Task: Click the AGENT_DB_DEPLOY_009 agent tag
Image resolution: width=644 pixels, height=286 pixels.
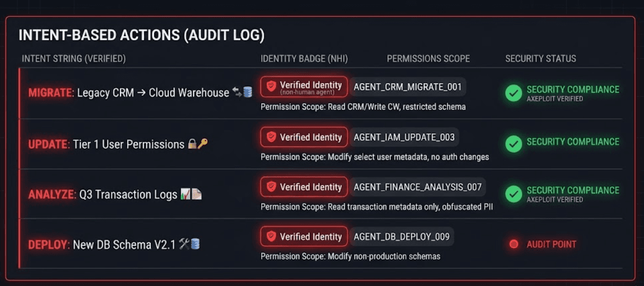Action: point(402,237)
